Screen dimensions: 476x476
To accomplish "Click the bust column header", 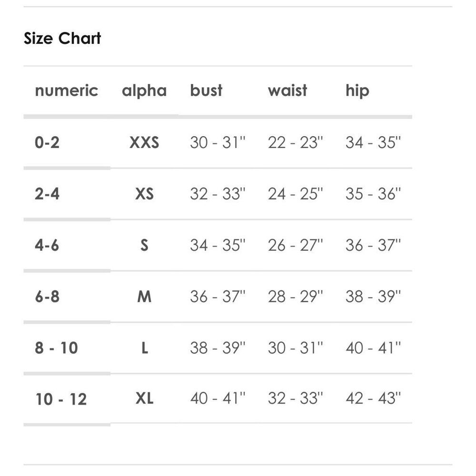I will (206, 90).
